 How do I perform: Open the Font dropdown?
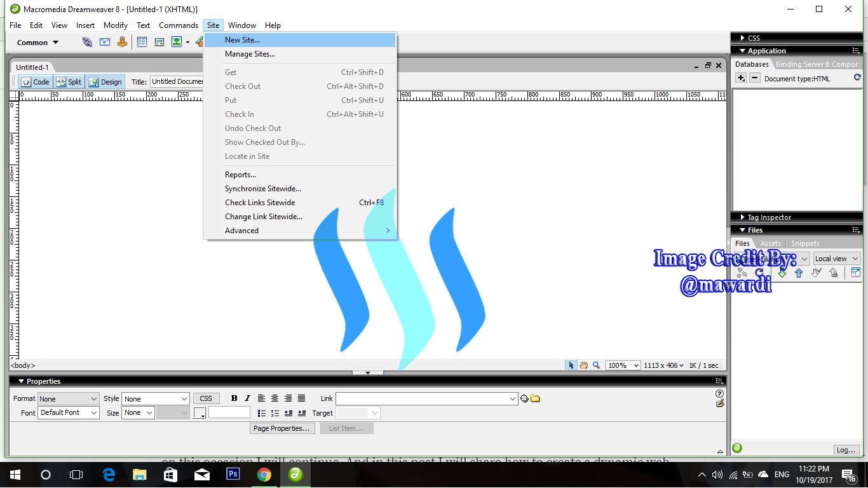pyautogui.click(x=68, y=412)
